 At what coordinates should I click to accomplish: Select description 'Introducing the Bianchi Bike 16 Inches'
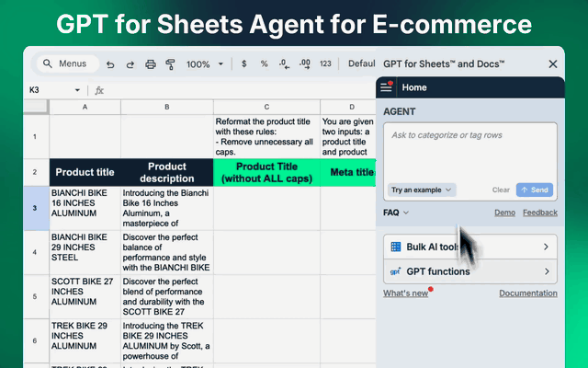(167, 209)
